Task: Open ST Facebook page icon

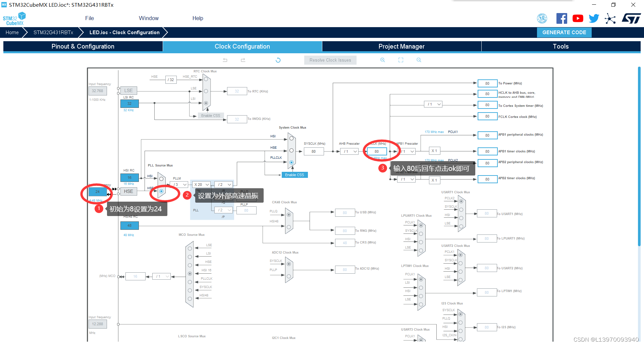Action: [x=561, y=18]
